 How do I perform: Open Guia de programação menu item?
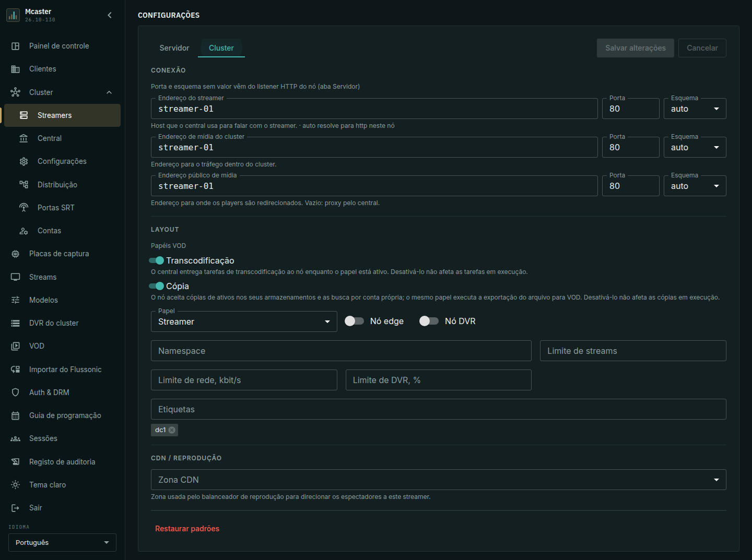62,415
